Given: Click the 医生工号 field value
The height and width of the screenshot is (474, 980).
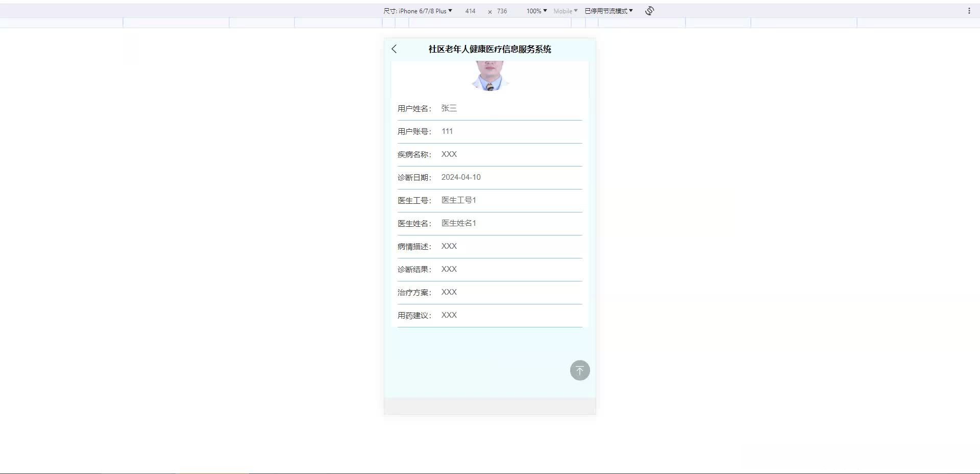Looking at the screenshot, I should (458, 200).
